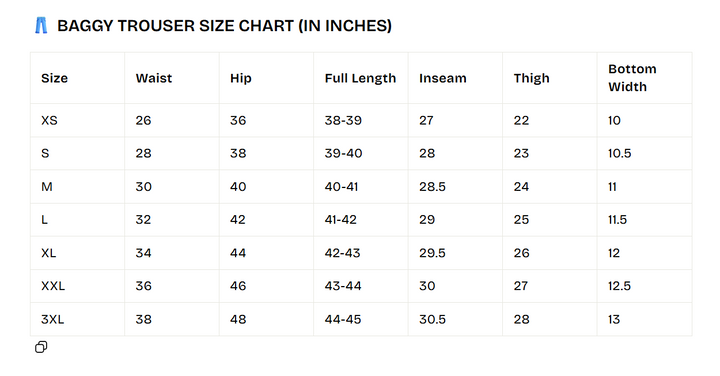Click the 30.5 inseam cell for 3XL
The height and width of the screenshot is (376, 720).
pyautogui.click(x=432, y=319)
